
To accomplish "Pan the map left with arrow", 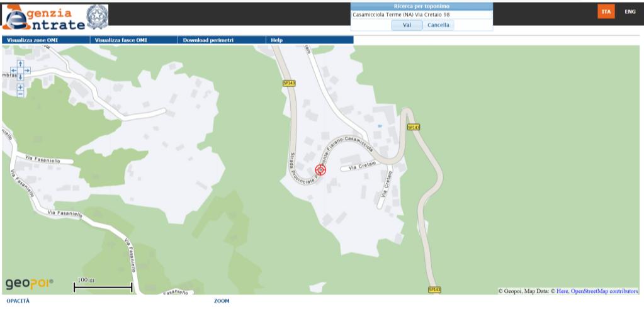I will tap(14, 70).
